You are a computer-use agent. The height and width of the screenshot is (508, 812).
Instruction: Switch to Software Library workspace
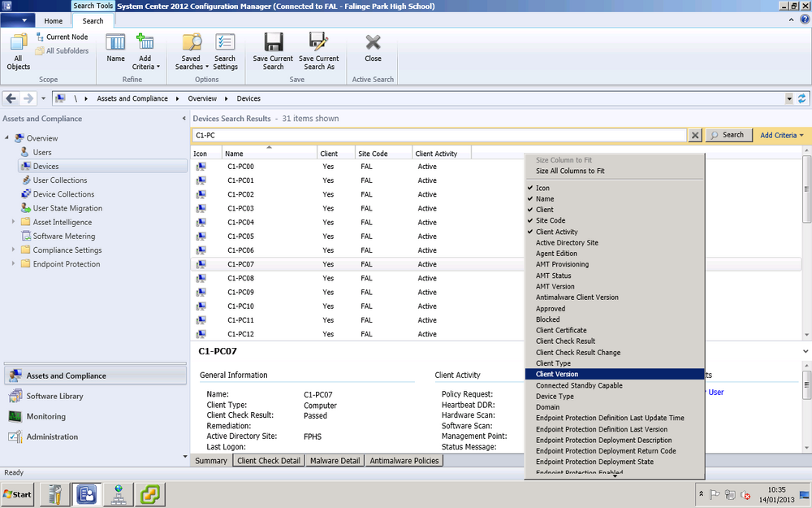pyautogui.click(x=95, y=397)
